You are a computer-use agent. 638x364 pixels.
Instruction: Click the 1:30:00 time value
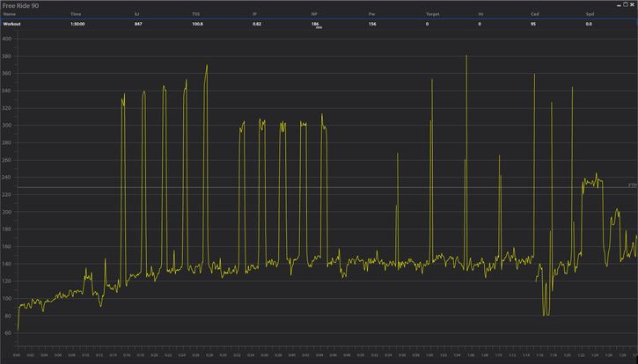[x=78, y=25]
